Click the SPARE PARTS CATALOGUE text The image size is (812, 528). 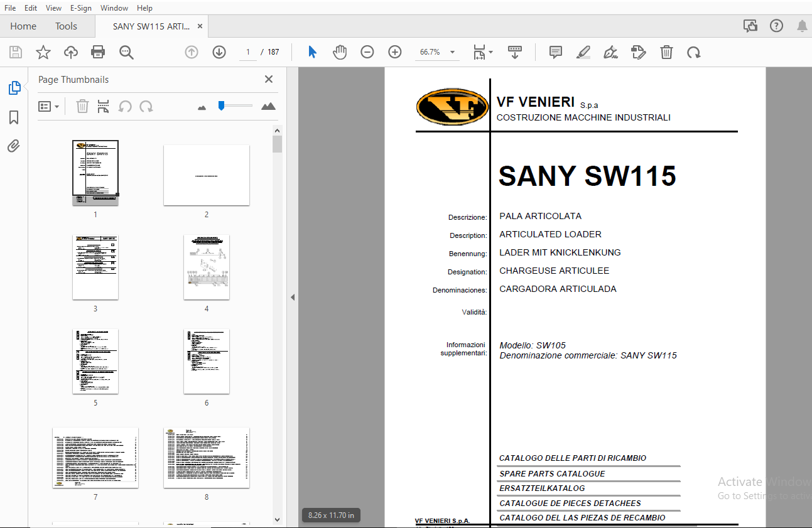point(553,474)
